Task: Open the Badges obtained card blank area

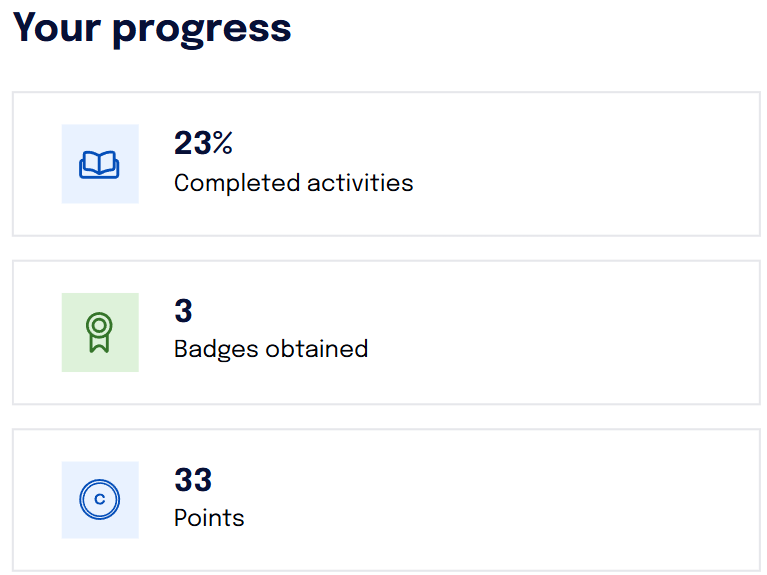Action: click(x=563, y=332)
